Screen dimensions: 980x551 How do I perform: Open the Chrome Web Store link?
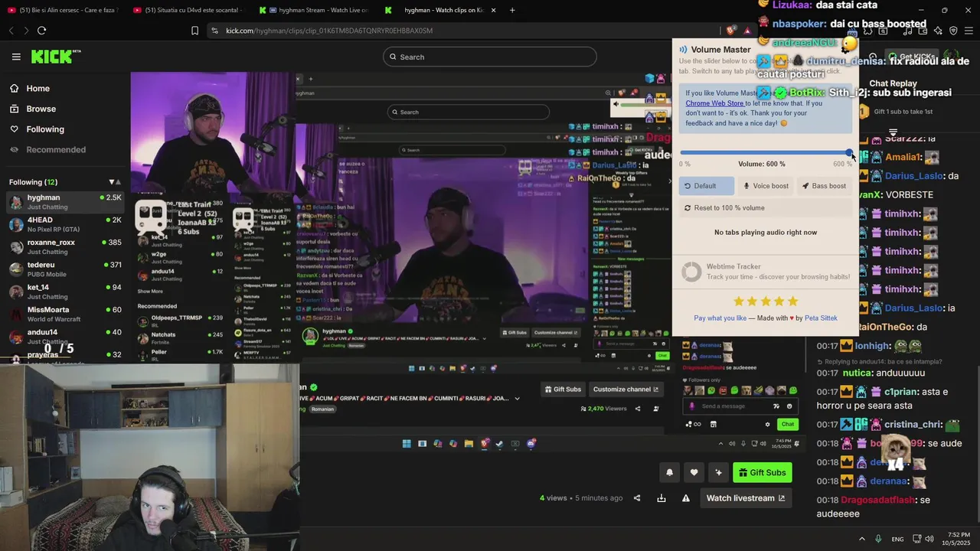[x=714, y=103]
